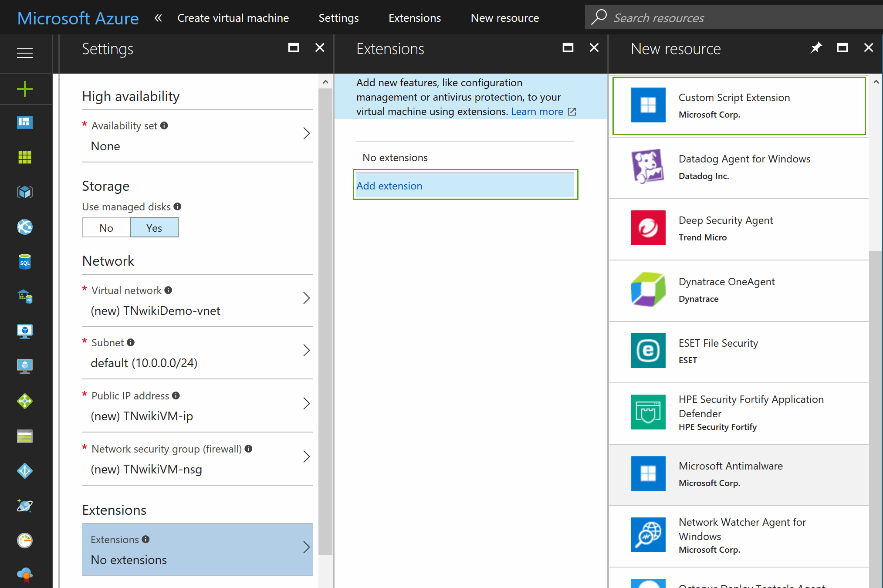Viewport: 883px width, 588px height.
Task: Set managed disks to Yes
Action: pyautogui.click(x=154, y=228)
